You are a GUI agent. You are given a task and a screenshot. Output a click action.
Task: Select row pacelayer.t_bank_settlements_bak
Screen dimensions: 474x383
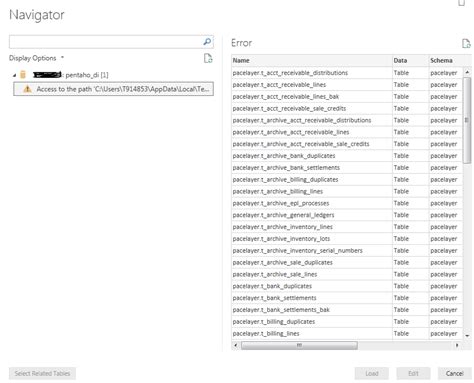pos(347,310)
